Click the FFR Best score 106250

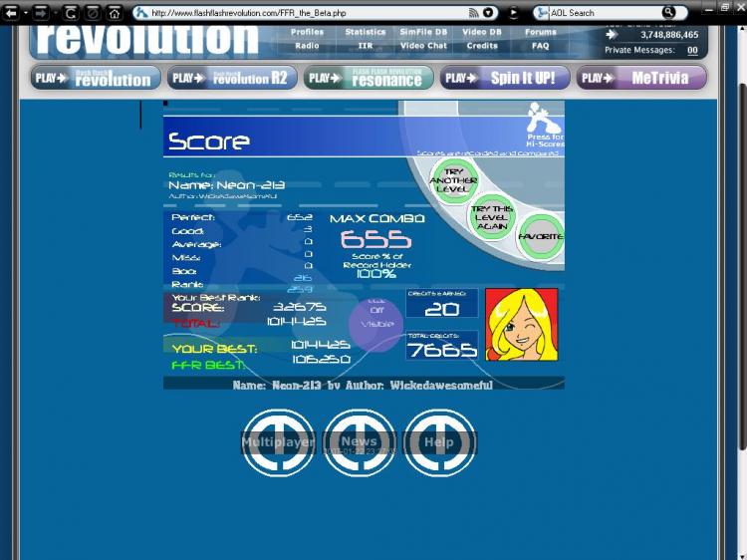coord(321,359)
